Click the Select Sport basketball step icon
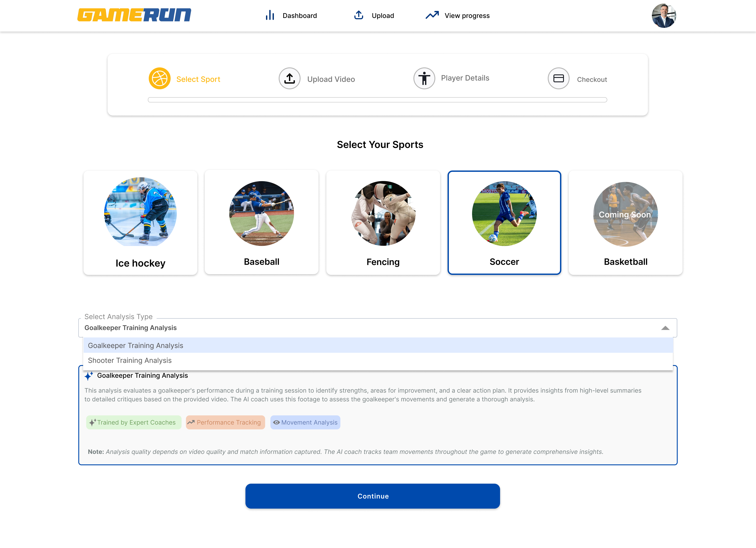 coord(159,79)
